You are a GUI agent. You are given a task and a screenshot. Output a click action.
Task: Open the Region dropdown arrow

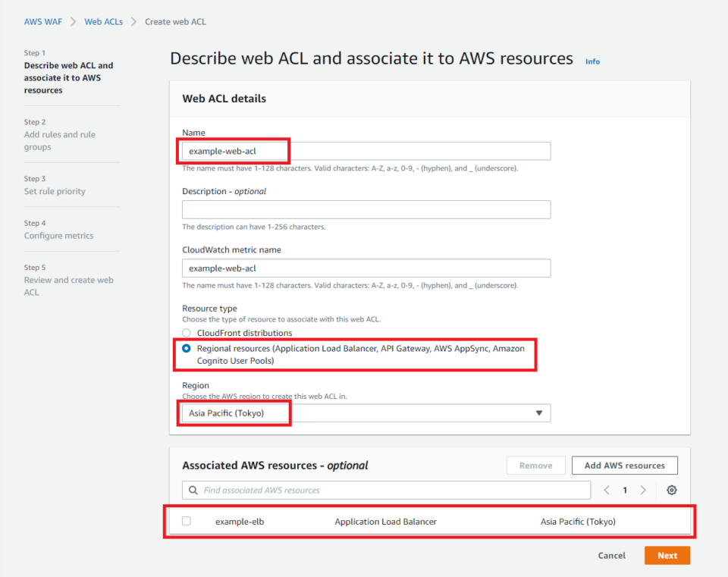pos(539,412)
